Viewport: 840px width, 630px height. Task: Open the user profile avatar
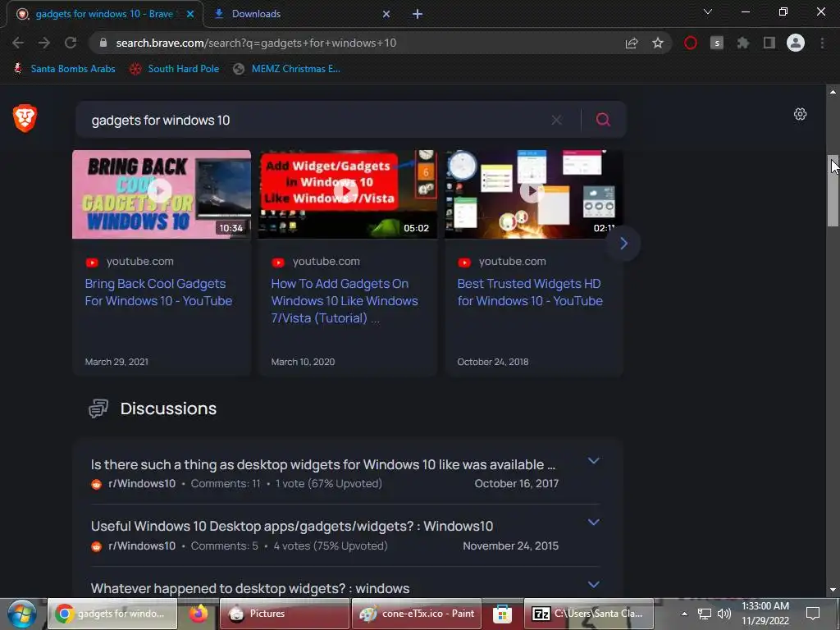pyautogui.click(x=796, y=43)
